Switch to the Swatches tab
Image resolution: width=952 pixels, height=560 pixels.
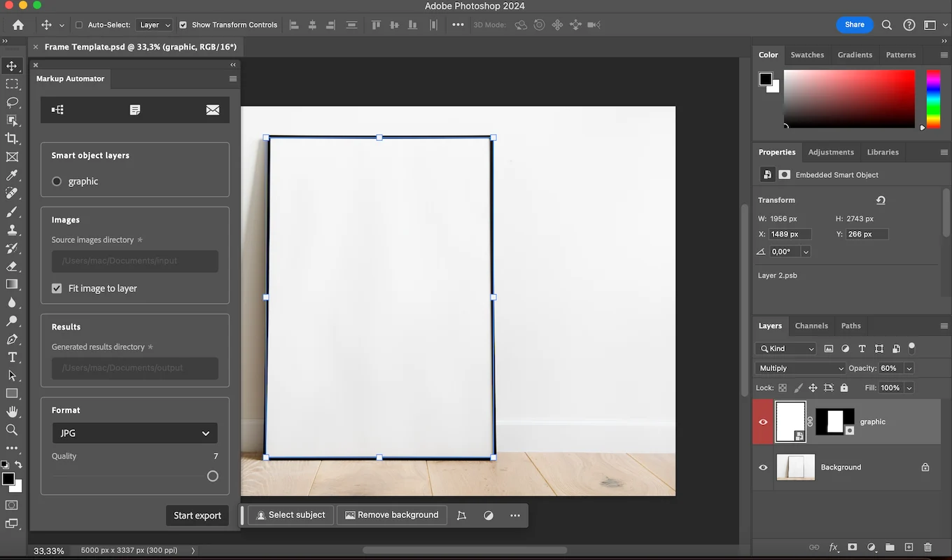807,55
